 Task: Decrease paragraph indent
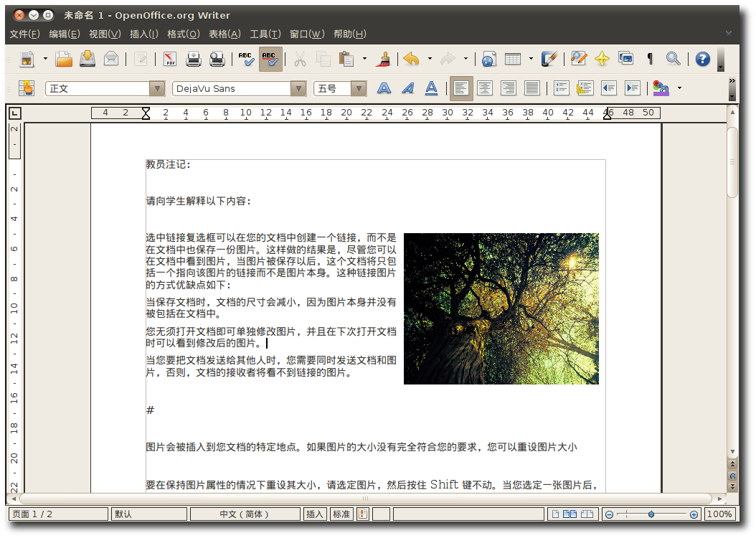point(608,88)
